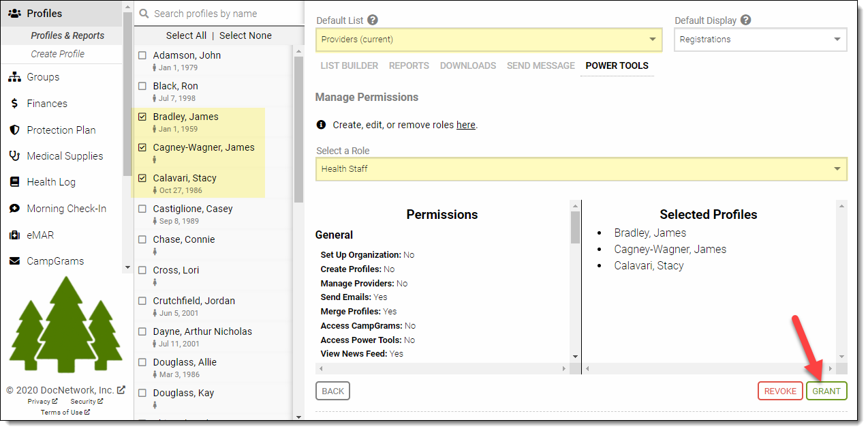Click the CampGrams envelope icon
This screenshot has width=868, height=431.
14,261
